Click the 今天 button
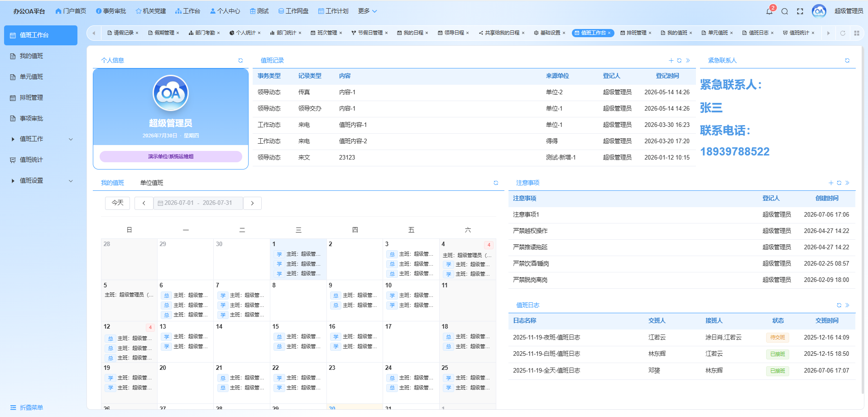 [118, 203]
